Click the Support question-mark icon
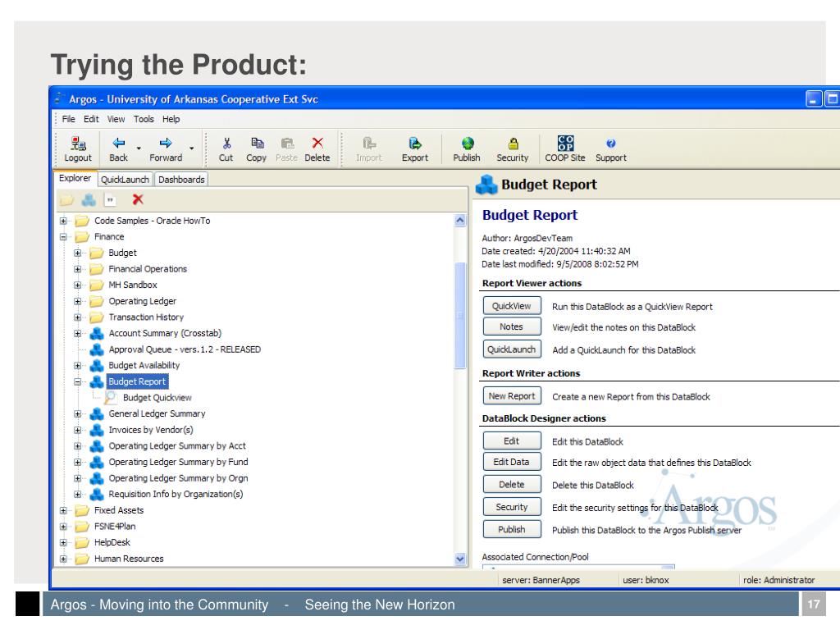840x630 pixels. click(x=610, y=143)
